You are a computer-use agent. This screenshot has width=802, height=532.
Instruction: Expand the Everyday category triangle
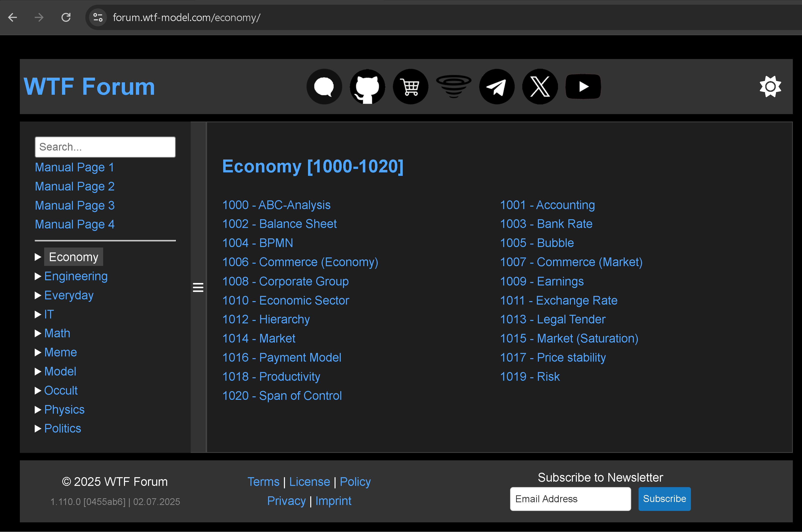[38, 296]
